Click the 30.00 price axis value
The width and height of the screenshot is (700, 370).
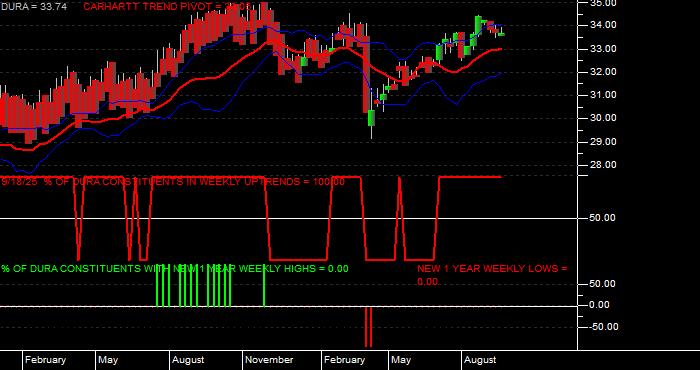point(604,118)
